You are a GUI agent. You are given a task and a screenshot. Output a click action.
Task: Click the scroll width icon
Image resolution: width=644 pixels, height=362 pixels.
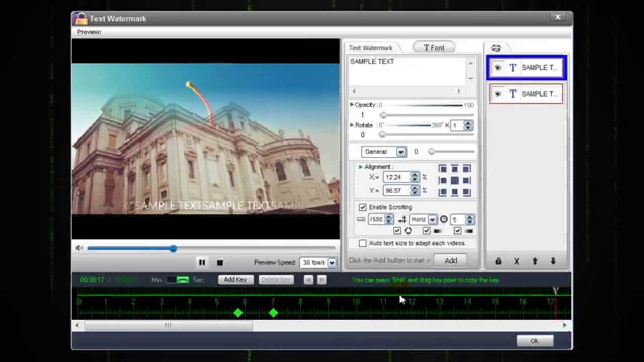click(361, 220)
